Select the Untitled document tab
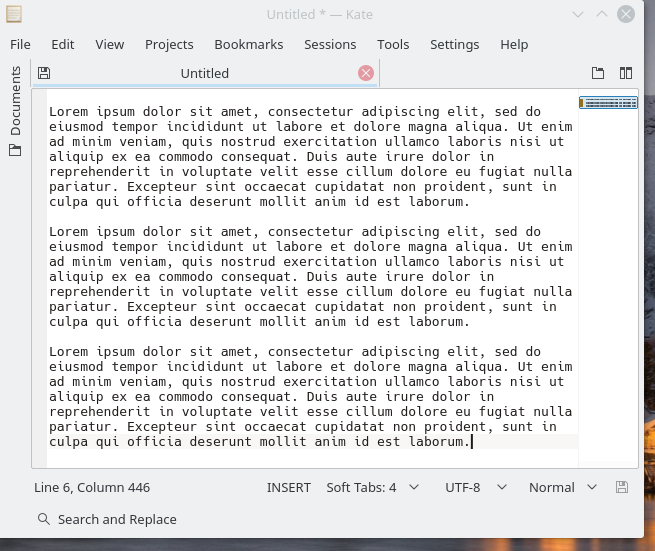Image resolution: width=655 pixels, height=551 pixels. point(205,74)
